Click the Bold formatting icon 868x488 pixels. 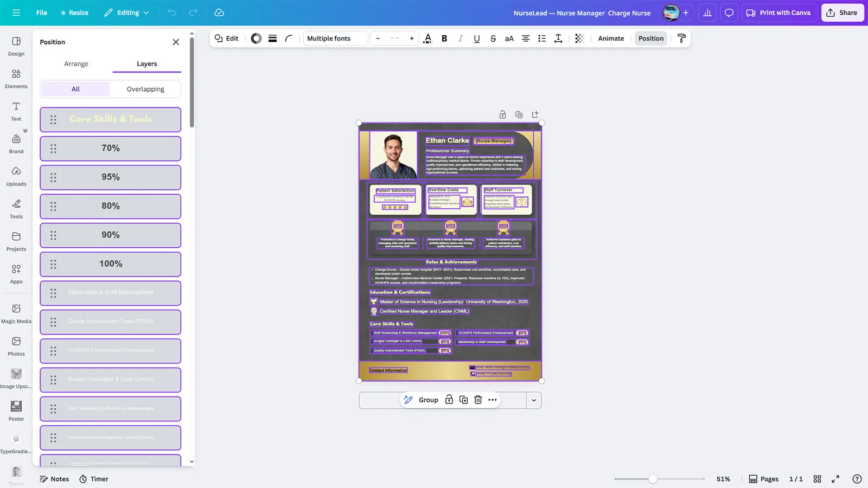pos(444,38)
